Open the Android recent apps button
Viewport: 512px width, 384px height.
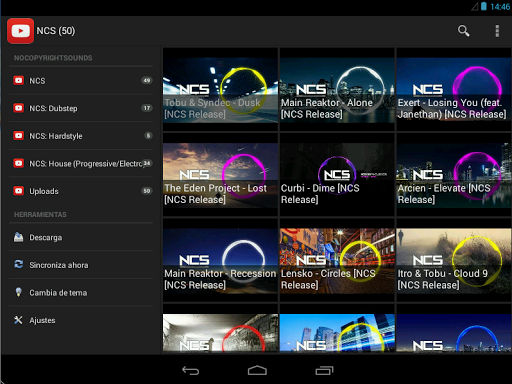(324, 371)
